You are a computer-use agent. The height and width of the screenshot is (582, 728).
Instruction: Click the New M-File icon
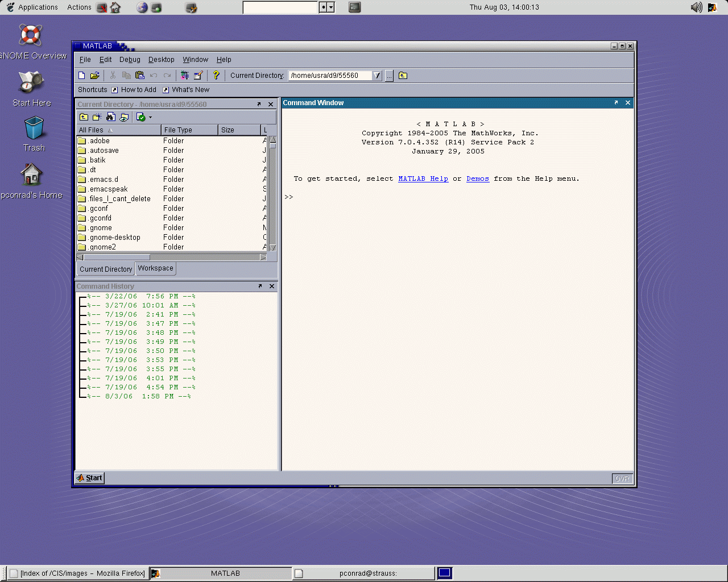(x=81, y=75)
